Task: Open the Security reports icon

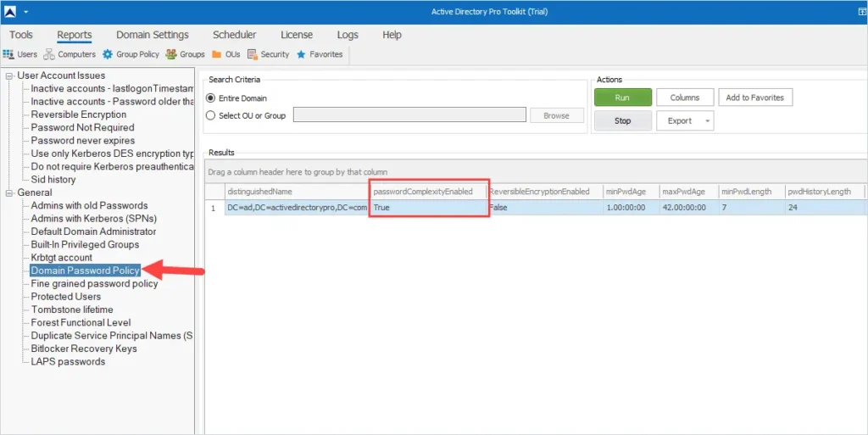Action: click(253, 54)
